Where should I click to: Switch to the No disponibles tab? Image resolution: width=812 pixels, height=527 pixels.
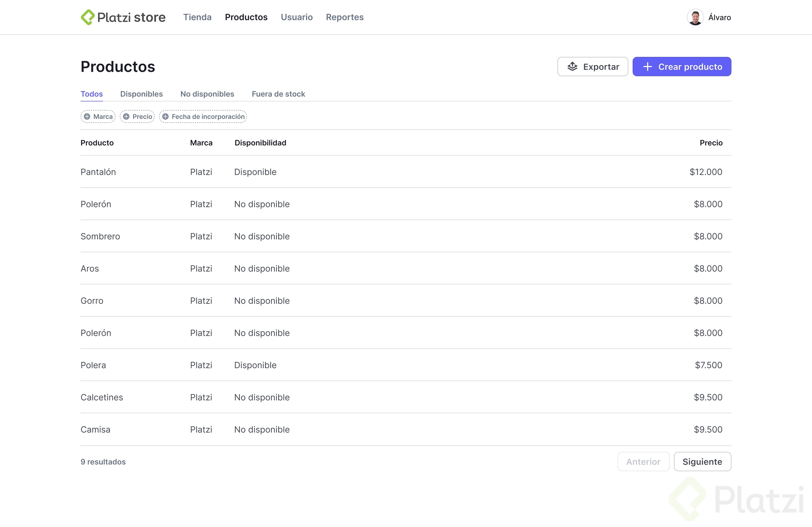(207, 94)
